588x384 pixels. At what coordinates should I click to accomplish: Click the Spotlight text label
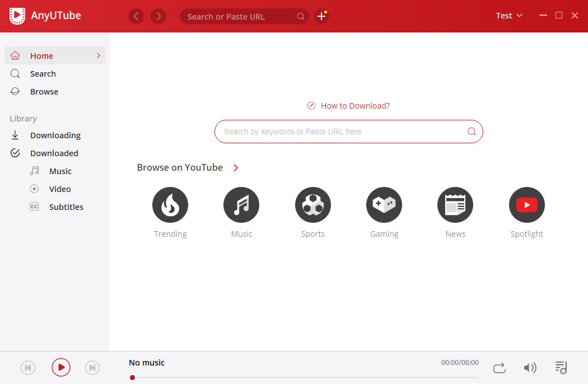click(527, 234)
